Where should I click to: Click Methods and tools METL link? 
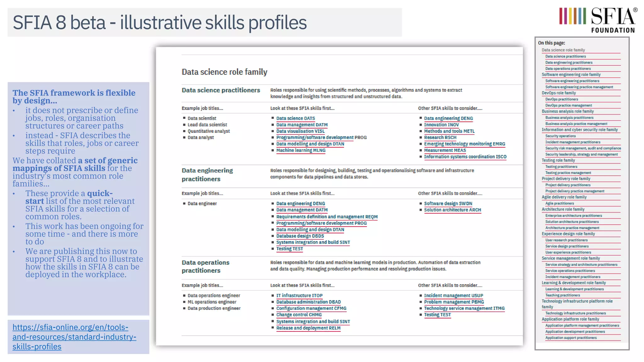point(449,131)
